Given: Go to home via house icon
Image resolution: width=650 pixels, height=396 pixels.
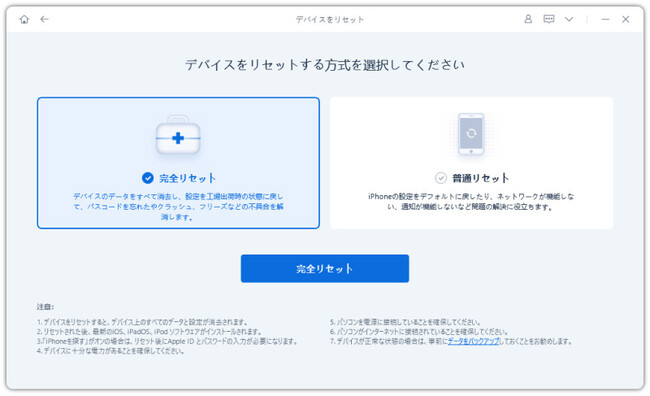Looking at the screenshot, I should tap(24, 19).
